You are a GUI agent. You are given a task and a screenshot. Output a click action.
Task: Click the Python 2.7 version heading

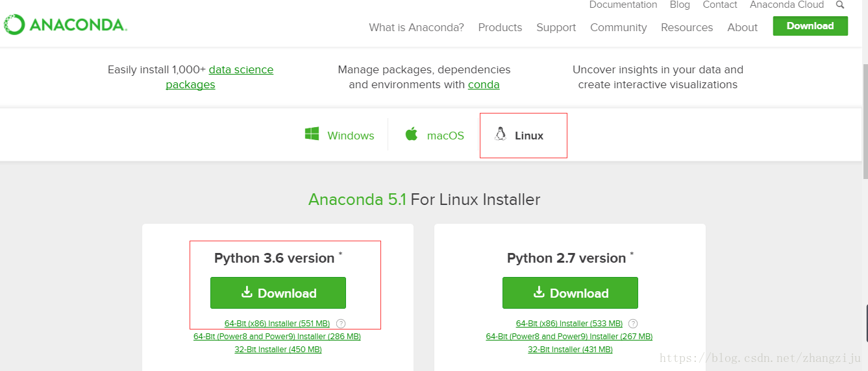tap(566, 258)
